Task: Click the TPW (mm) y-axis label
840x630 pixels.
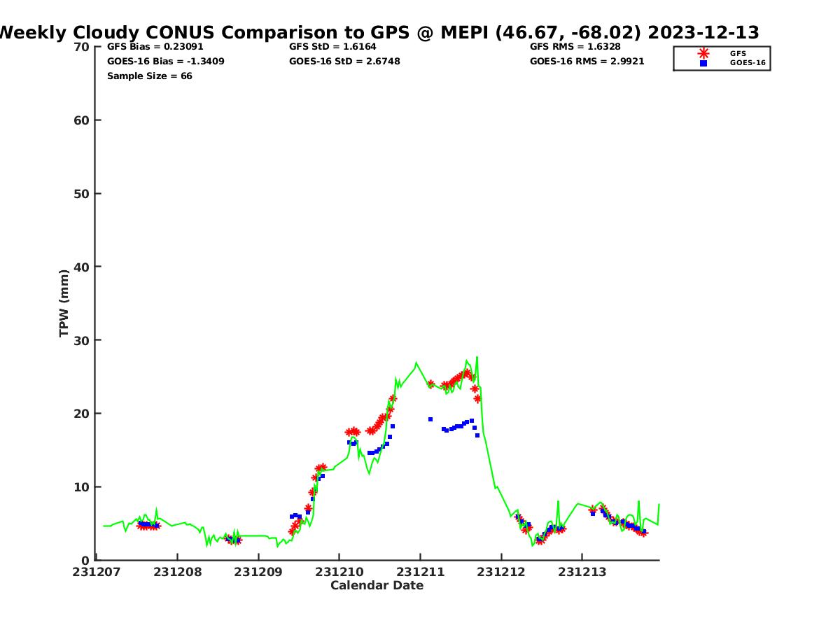Action: [64, 303]
